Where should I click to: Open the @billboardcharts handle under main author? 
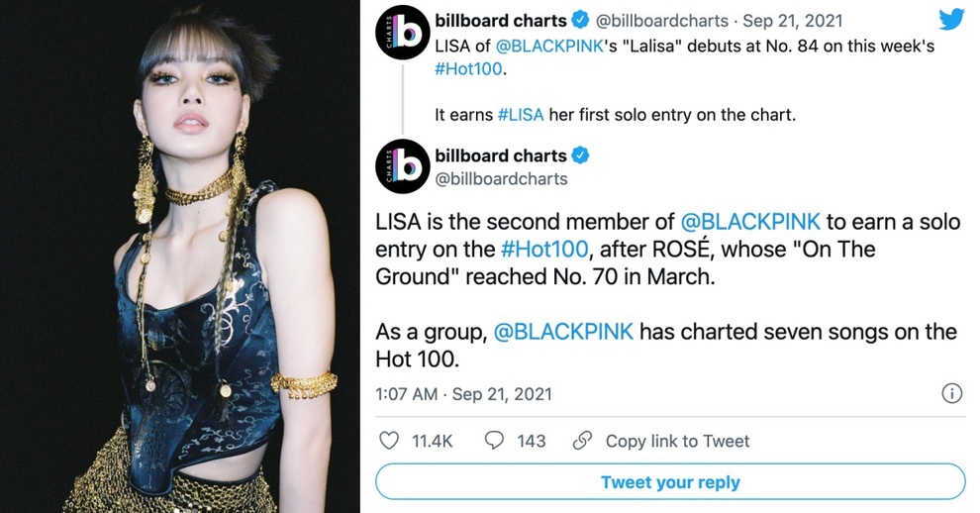click(501, 179)
